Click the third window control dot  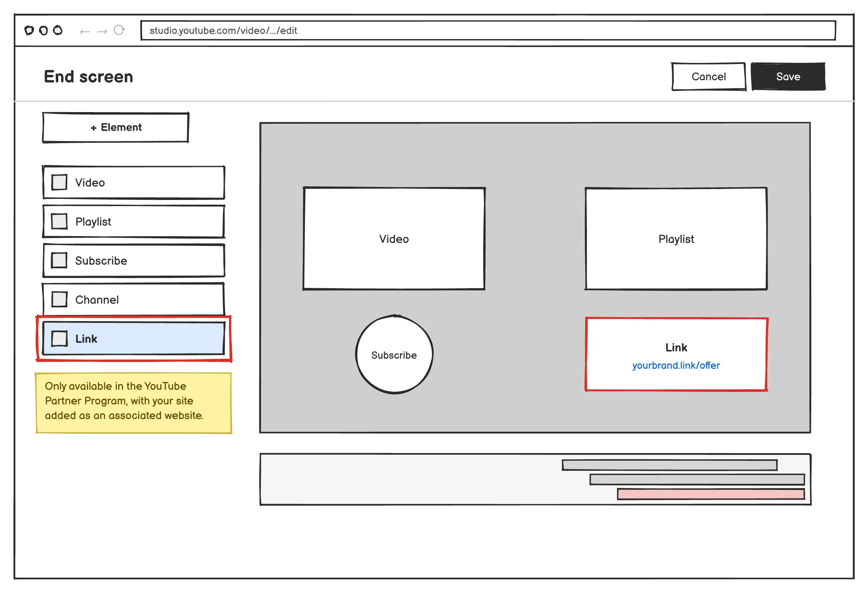tap(58, 30)
